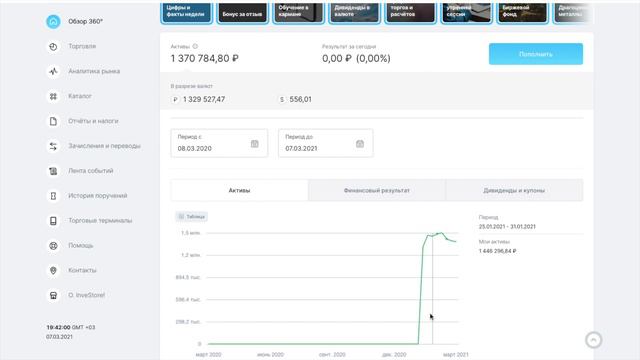Click the dollar currency badge icon
The width and height of the screenshot is (640, 360).
click(282, 100)
